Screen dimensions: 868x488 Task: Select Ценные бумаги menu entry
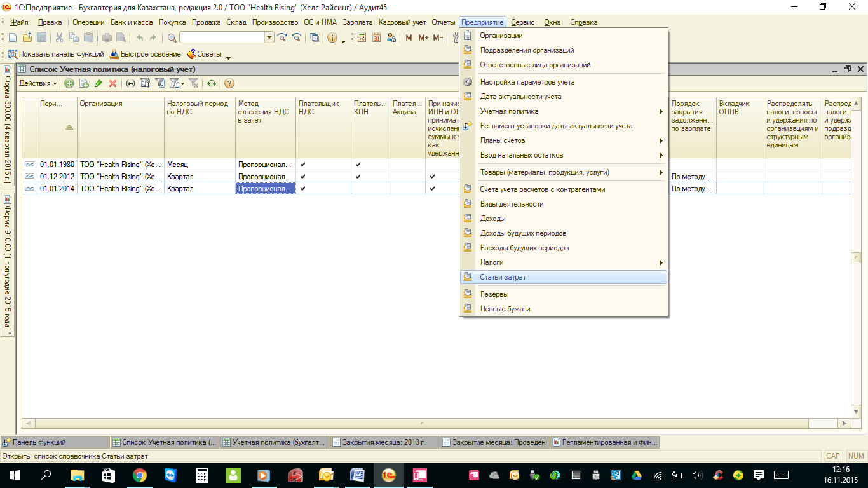(x=564, y=309)
